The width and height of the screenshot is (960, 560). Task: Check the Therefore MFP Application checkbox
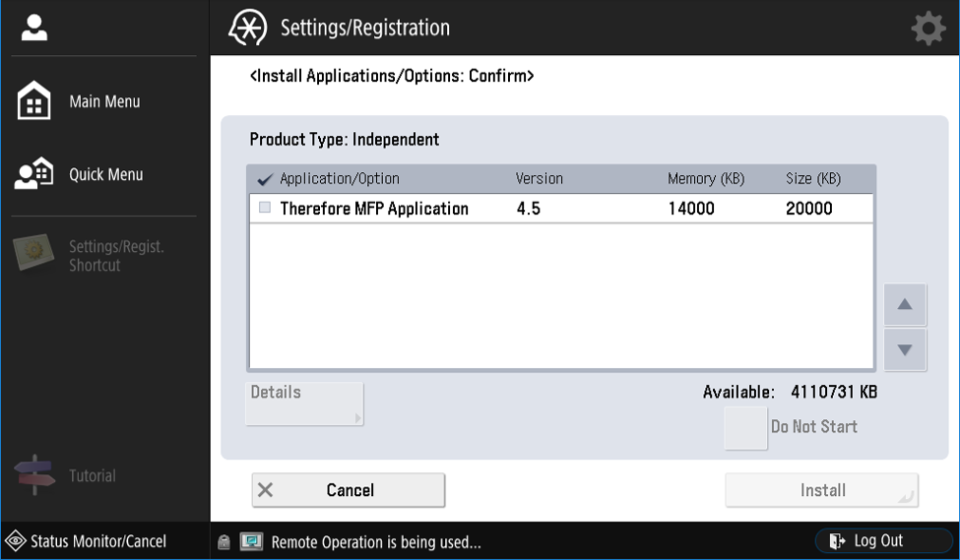coord(265,208)
